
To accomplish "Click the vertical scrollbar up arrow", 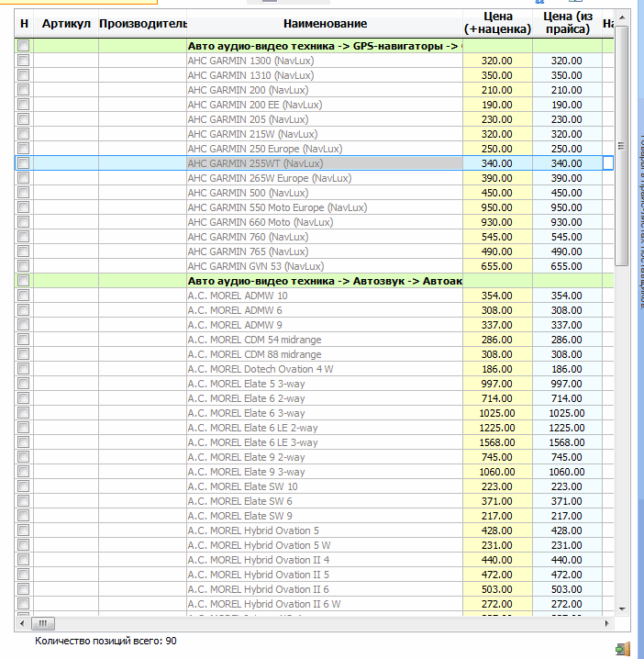I will (x=622, y=17).
